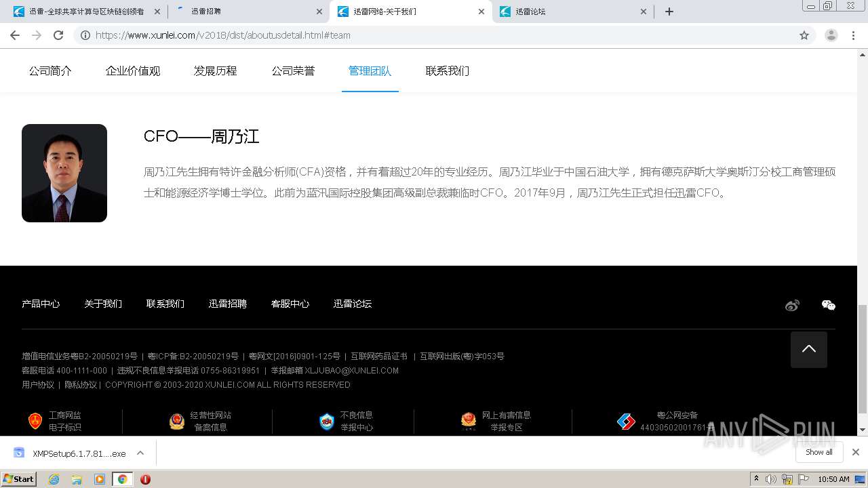Open the 粤ICP备 B2-20050219号 link
Viewport: 868px width, 488px height.
[193, 356]
